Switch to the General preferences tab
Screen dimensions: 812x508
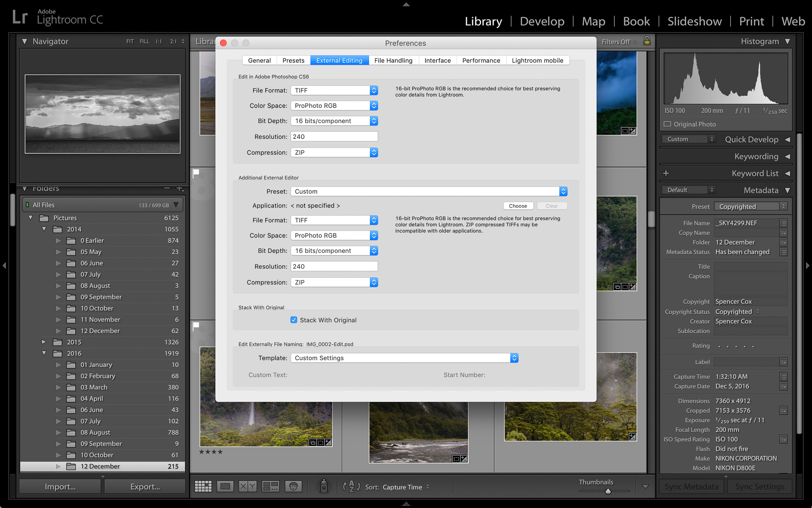tap(259, 60)
